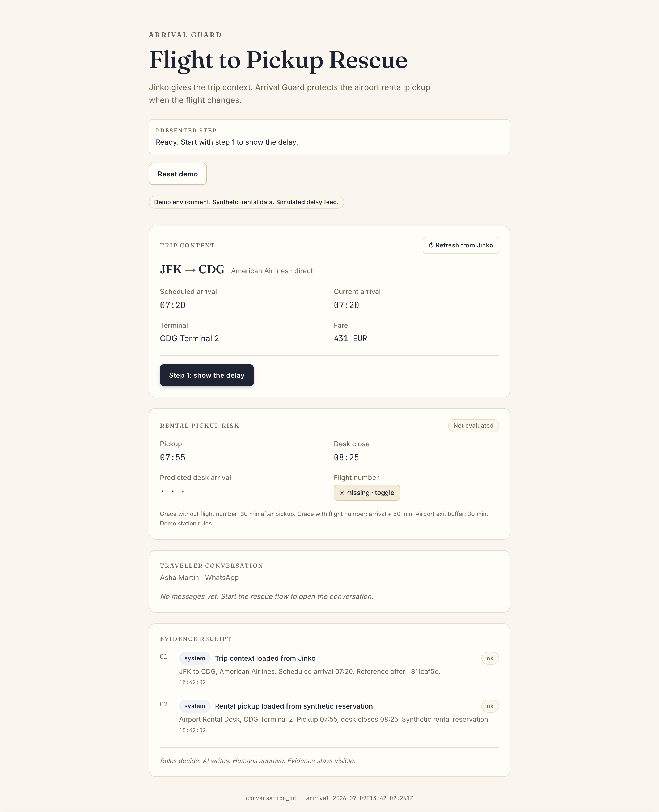Viewport: 659px width, 812px height.
Task: Click the refresh icon beside Refresh from Jinko
Action: pos(431,245)
